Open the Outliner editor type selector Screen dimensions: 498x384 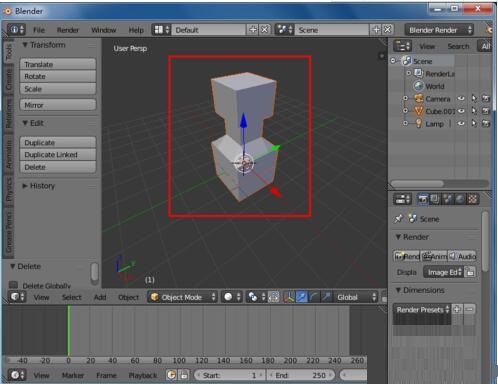coord(402,46)
